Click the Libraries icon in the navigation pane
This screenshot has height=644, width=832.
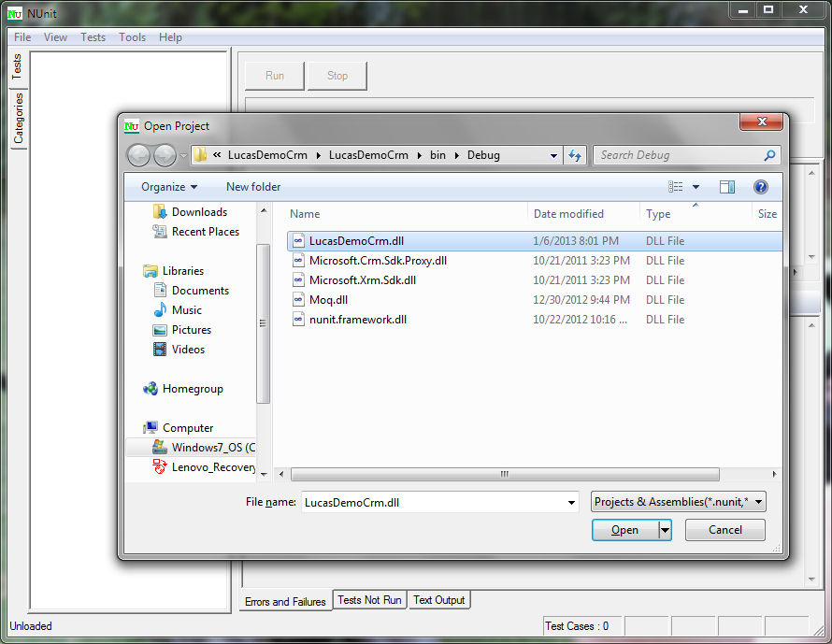click(x=151, y=271)
